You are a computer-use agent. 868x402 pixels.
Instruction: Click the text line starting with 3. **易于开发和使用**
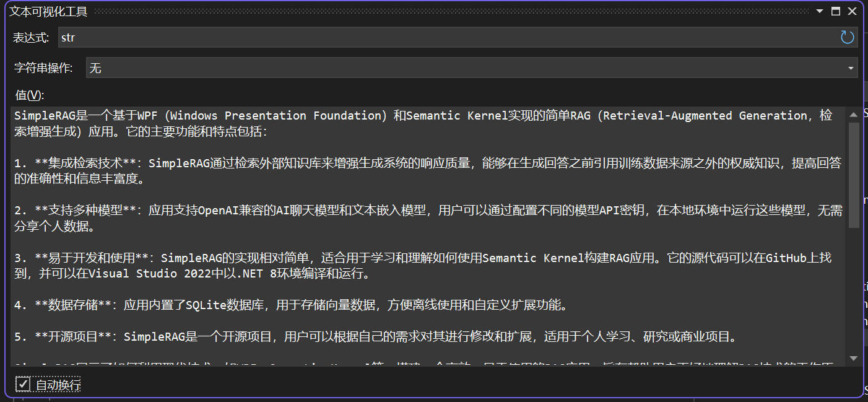[x=423, y=258]
